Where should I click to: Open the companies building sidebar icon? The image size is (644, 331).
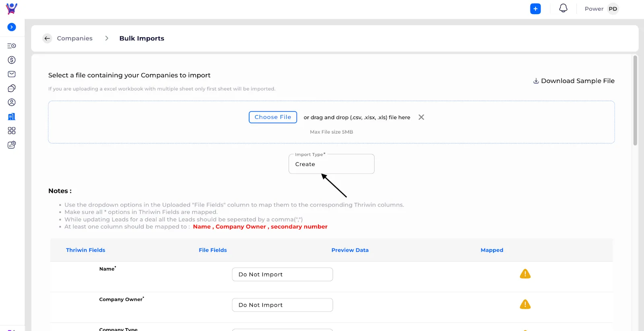[12, 116]
